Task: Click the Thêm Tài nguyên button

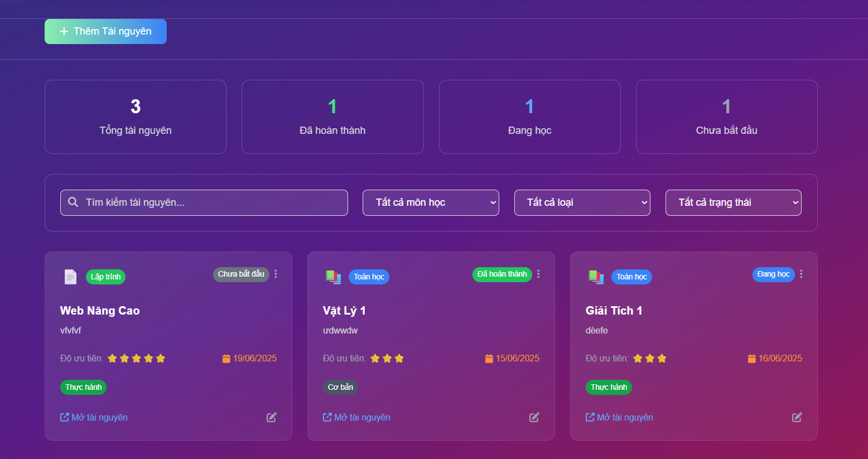Action: pyautogui.click(x=105, y=31)
